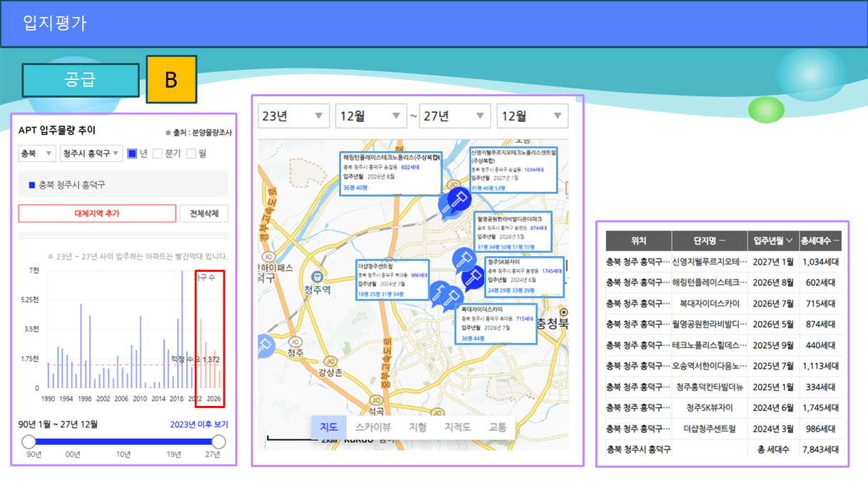Open the 청주시 흥덕구 district dropdown
The image size is (868, 488).
[91, 153]
